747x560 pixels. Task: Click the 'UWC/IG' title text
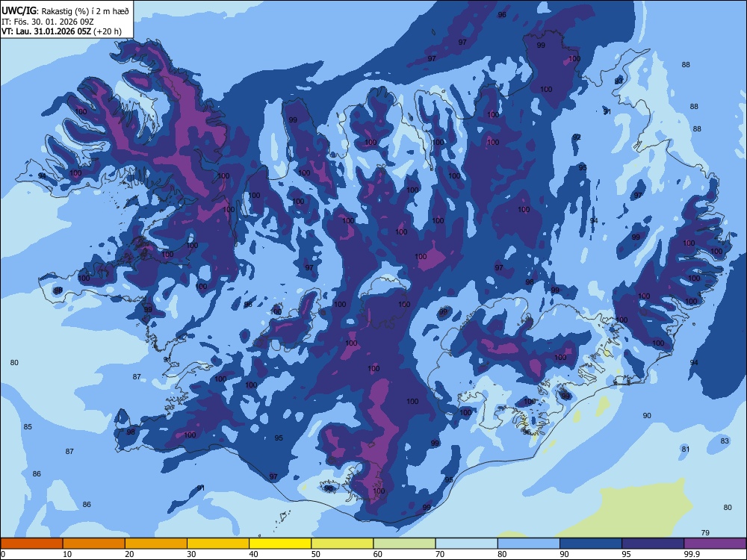click(19, 10)
